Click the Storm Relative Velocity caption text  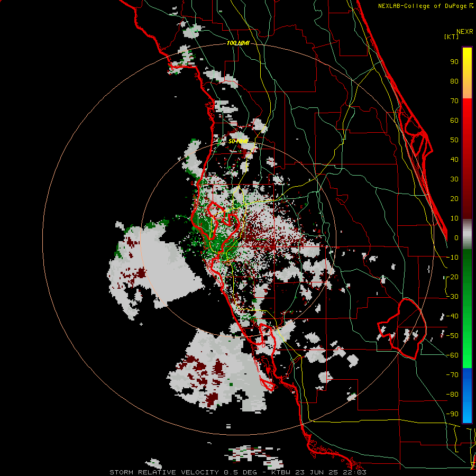[237, 472]
